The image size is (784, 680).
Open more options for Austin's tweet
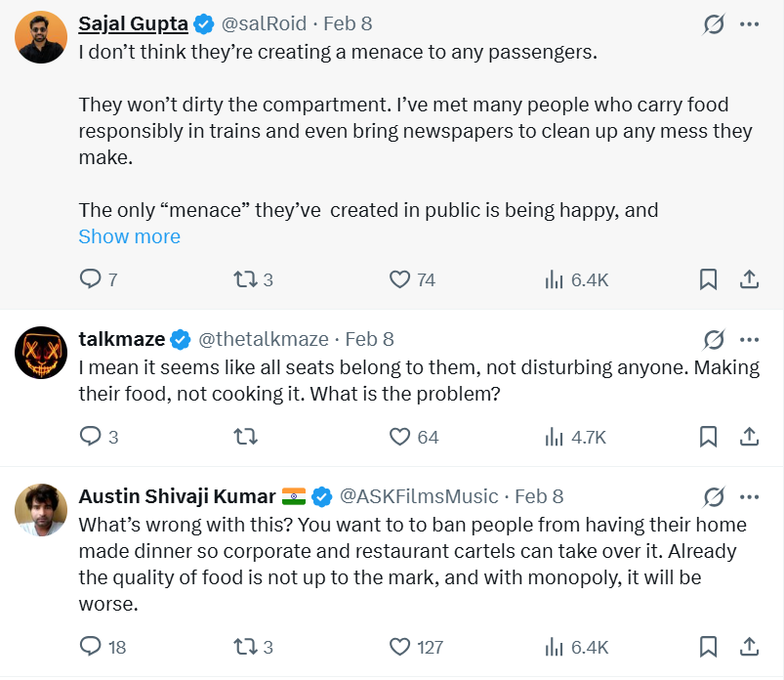pos(750,496)
